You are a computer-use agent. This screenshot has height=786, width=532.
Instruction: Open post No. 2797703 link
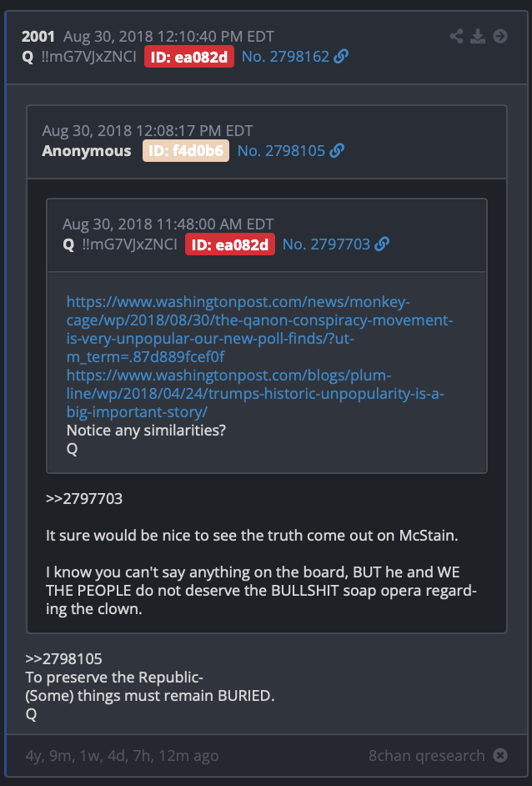point(327,244)
